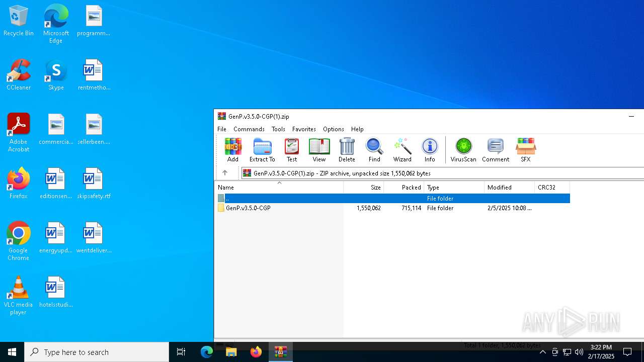Open the Recycle Bin desktop icon
This screenshot has width=644, height=362.
point(19,21)
